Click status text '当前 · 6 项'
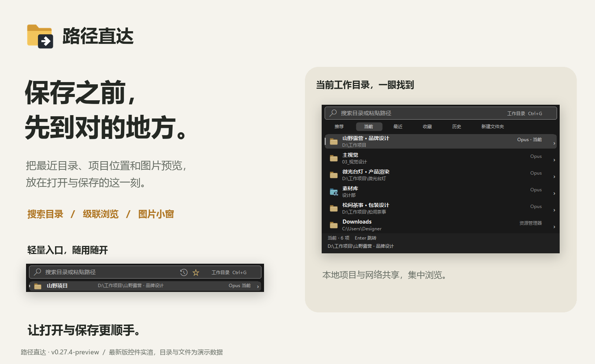 (338, 238)
